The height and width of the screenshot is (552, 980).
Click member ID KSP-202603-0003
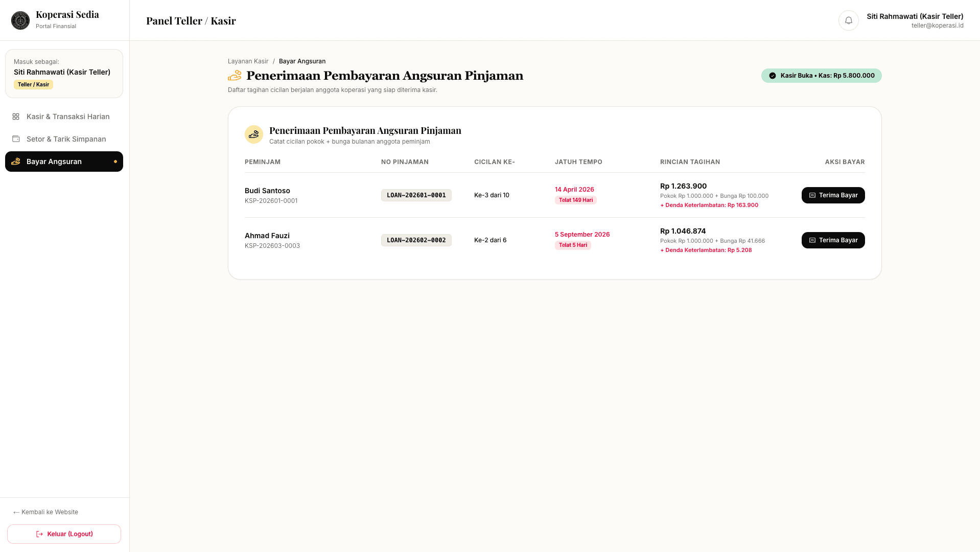pyautogui.click(x=272, y=246)
